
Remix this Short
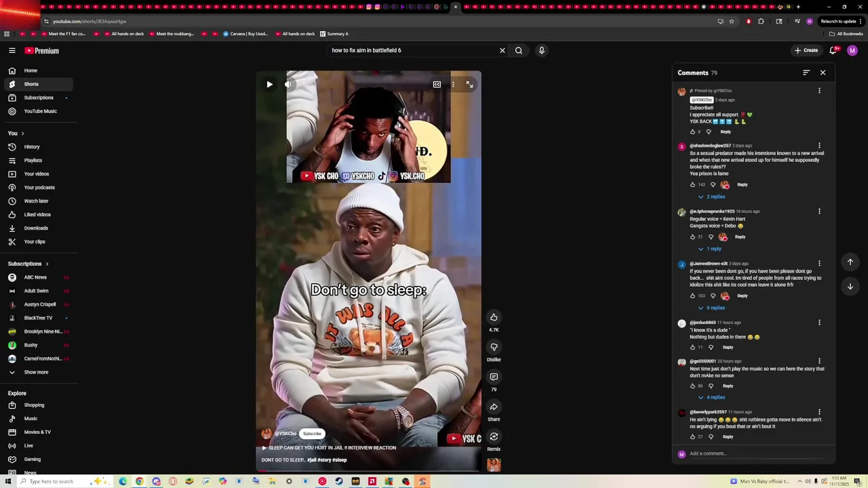click(x=494, y=436)
